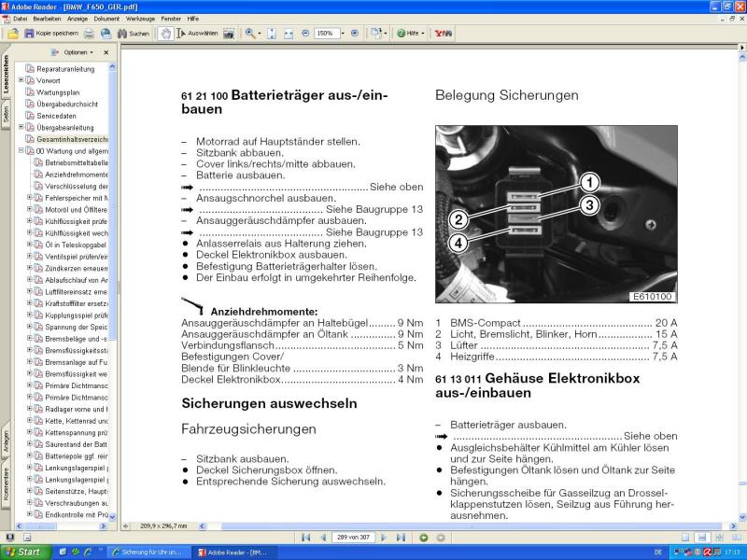The width and height of the screenshot is (747, 560).
Task: Click the zoom out minus button
Action: (x=305, y=34)
